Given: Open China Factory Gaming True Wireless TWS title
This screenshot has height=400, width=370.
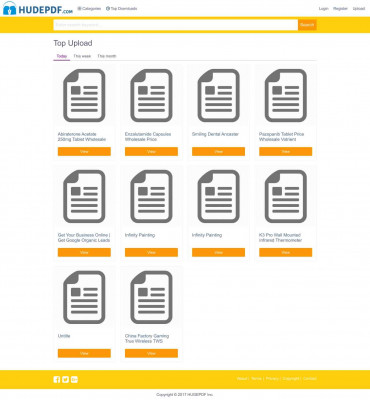Looking at the screenshot, I should pos(147,339).
